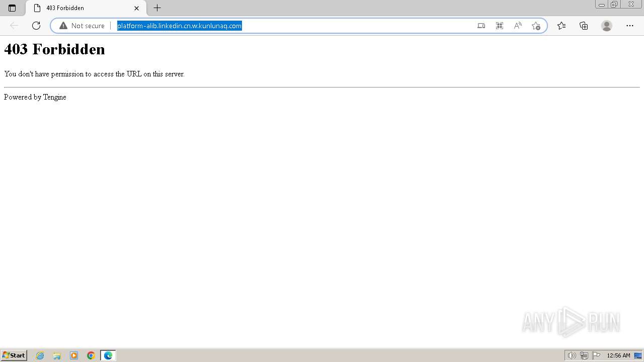Click the 'Powered by Tengine' text
644x362 pixels.
pos(35,97)
